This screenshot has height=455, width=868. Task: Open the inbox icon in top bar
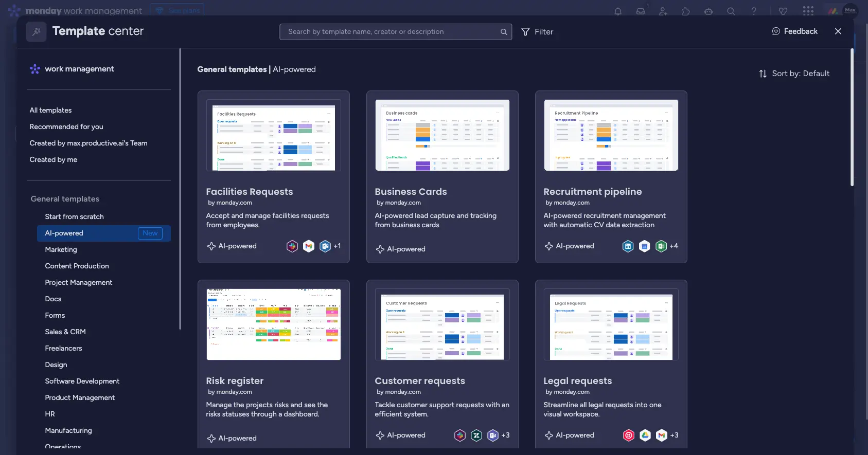pos(641,11)
